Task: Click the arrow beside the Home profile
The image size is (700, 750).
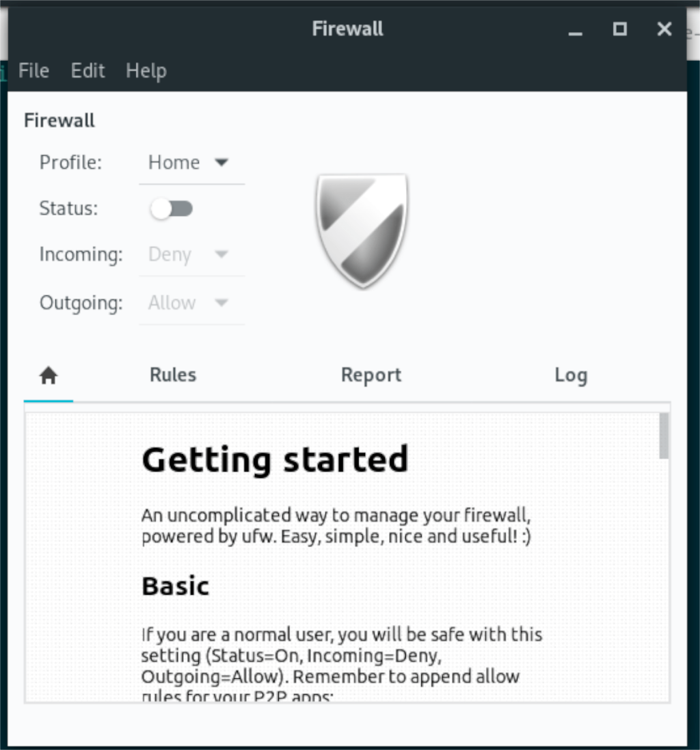Action: coord(222,162)
